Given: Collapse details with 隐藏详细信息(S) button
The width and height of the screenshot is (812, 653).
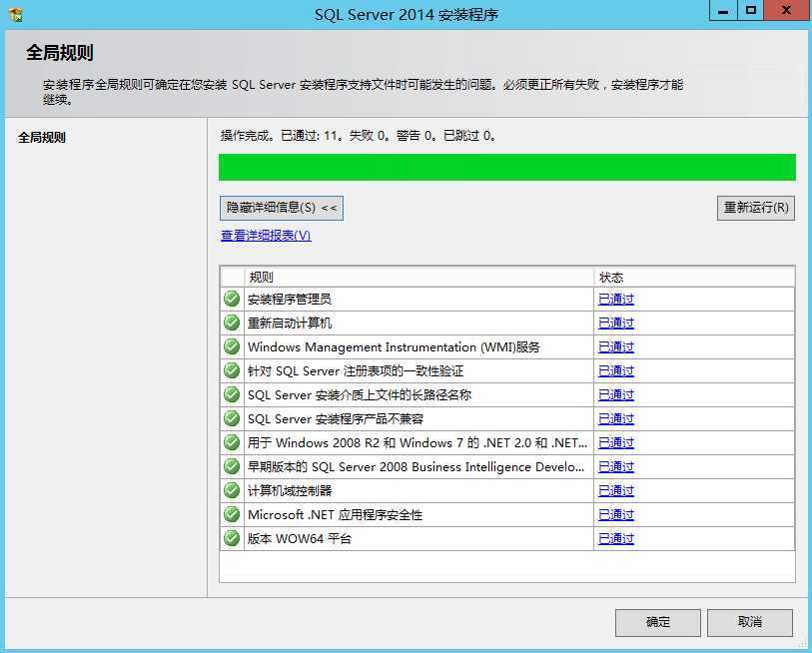Looking at the screenshot, I should pos(282,208).
